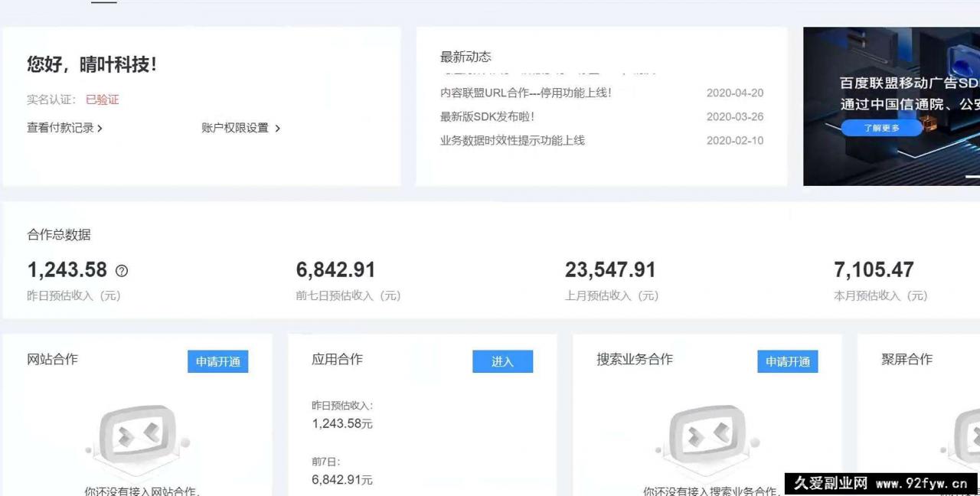The height and width of the screenshot is (496, 980).
Task: Open news item 内容联盟URL合作---停用功能上线!
Action: [x=525, y=93]
